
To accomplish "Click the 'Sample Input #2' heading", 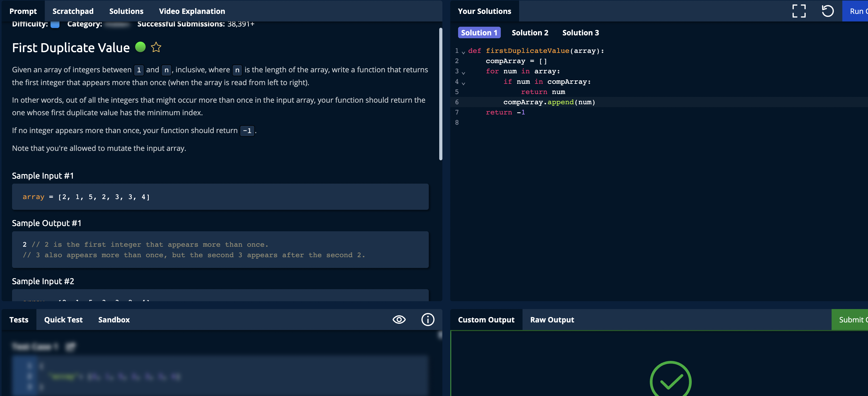I will pos(43,281).
